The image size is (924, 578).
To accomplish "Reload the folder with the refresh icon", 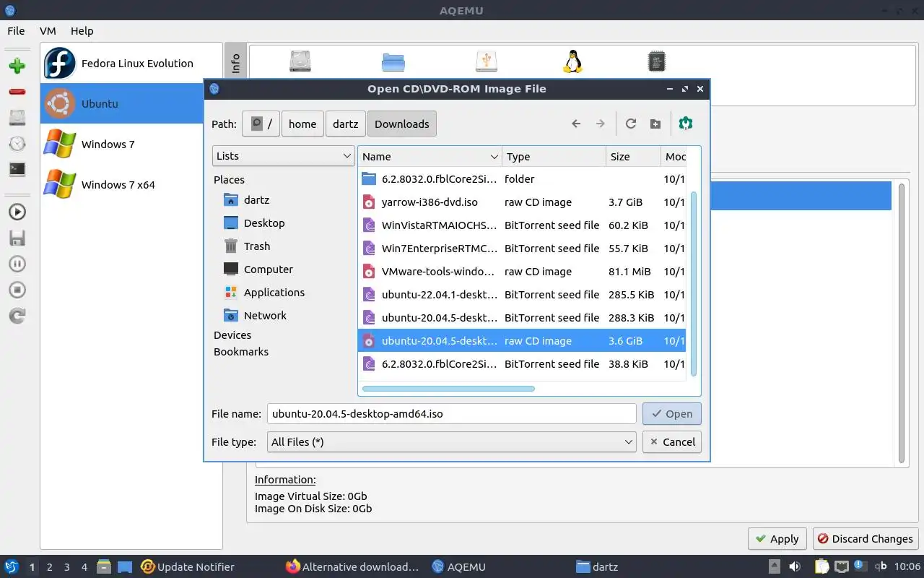I will pyautogui.click(x=631, y=124).
